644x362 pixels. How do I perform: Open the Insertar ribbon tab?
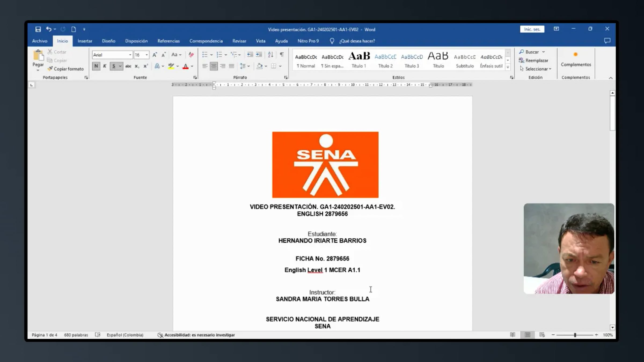click(85, 41)
